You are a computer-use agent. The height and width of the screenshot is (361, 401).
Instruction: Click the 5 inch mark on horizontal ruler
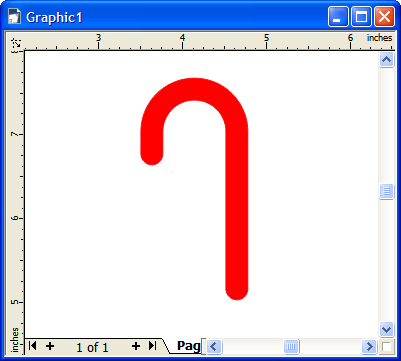[266, 38]
